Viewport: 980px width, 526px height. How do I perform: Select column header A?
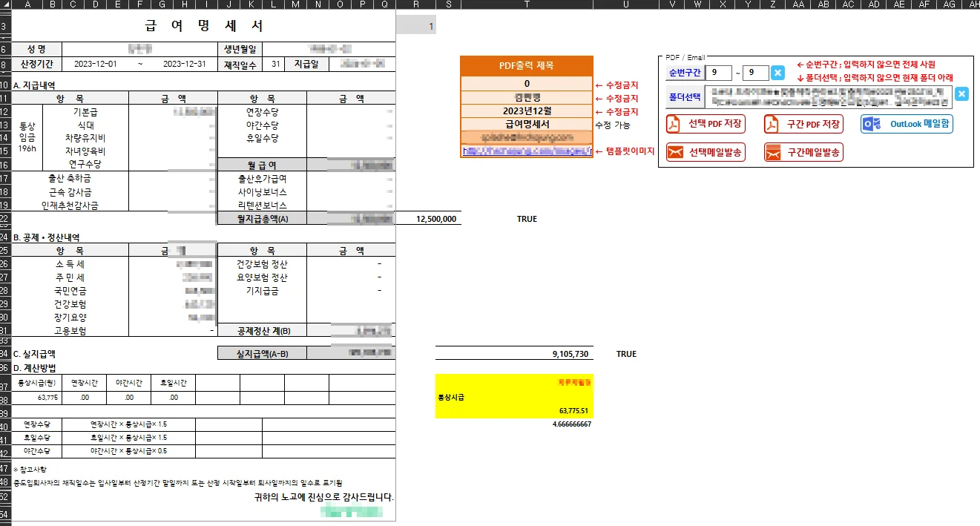tap(27, 4)
